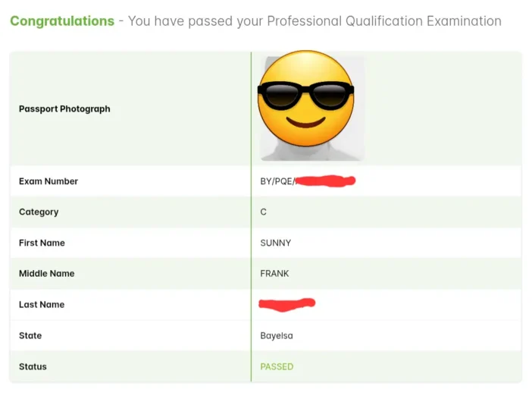Select the Last Name label
Image resolution: width=532 pixels, height=399 pixels.
pyautogui.click(x=42, y=305)
